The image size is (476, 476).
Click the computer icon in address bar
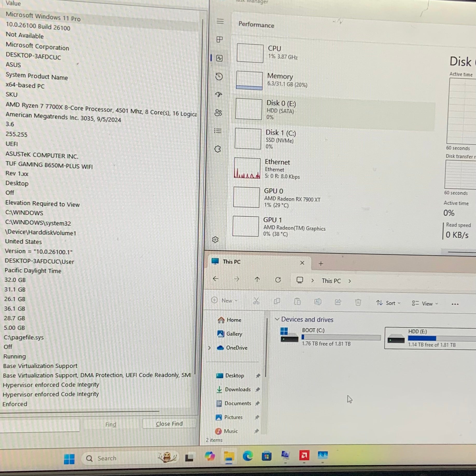click(299, 280)
